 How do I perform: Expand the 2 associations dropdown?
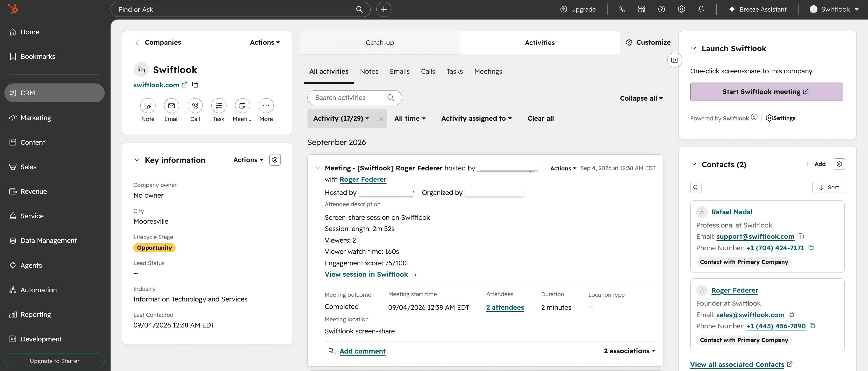coord(629,351)
